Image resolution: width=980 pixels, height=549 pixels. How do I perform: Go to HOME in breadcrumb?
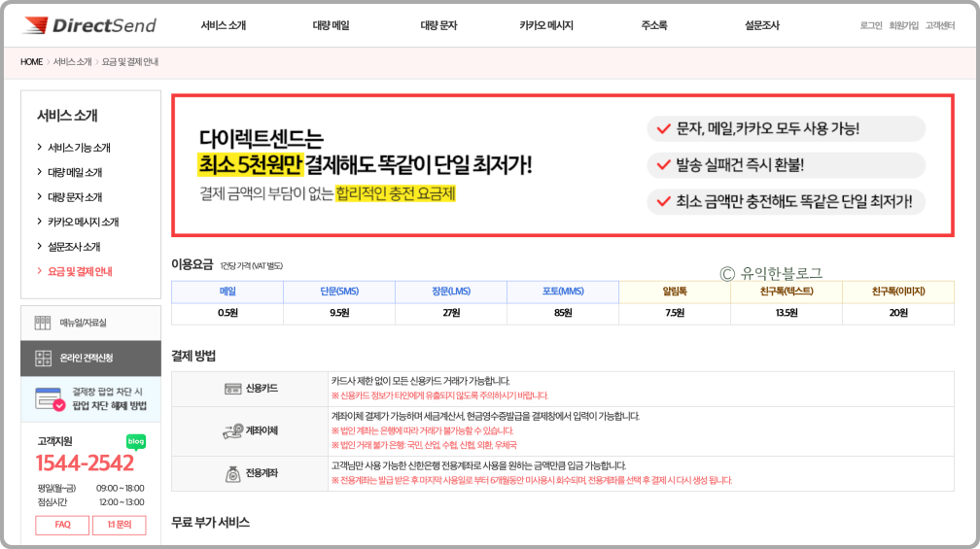[x=31, y=62]
